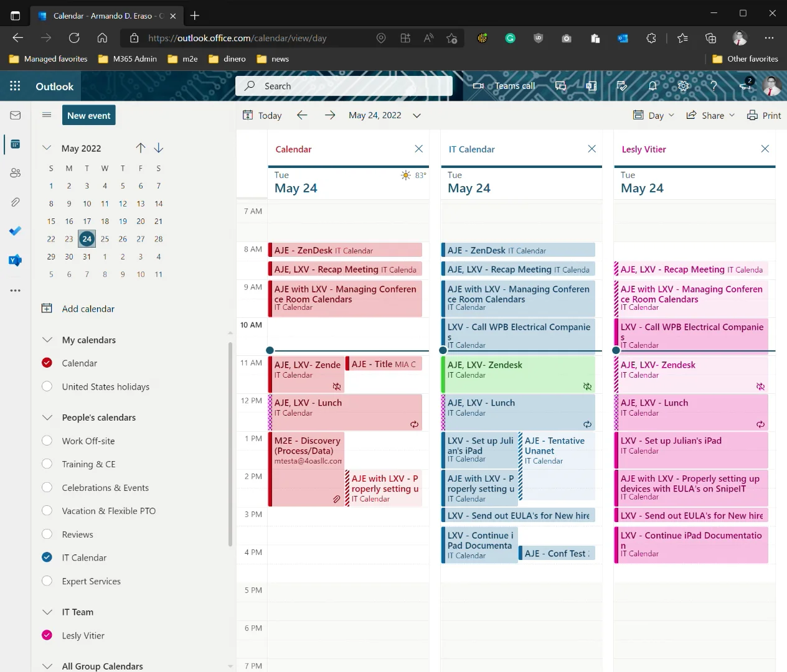Viewport: 787px width, 672px height.
Task: Jump to Today
Action: click(x=262, y=115)
